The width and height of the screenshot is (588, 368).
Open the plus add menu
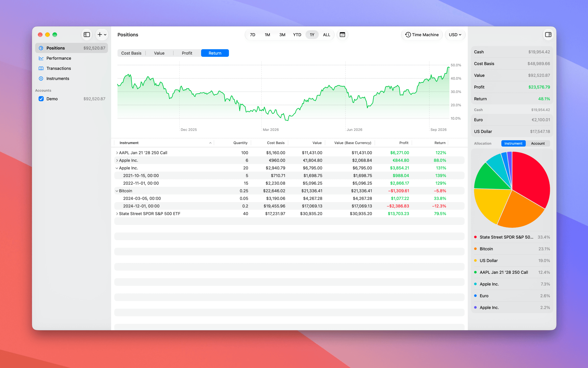(x=102, y=35)
